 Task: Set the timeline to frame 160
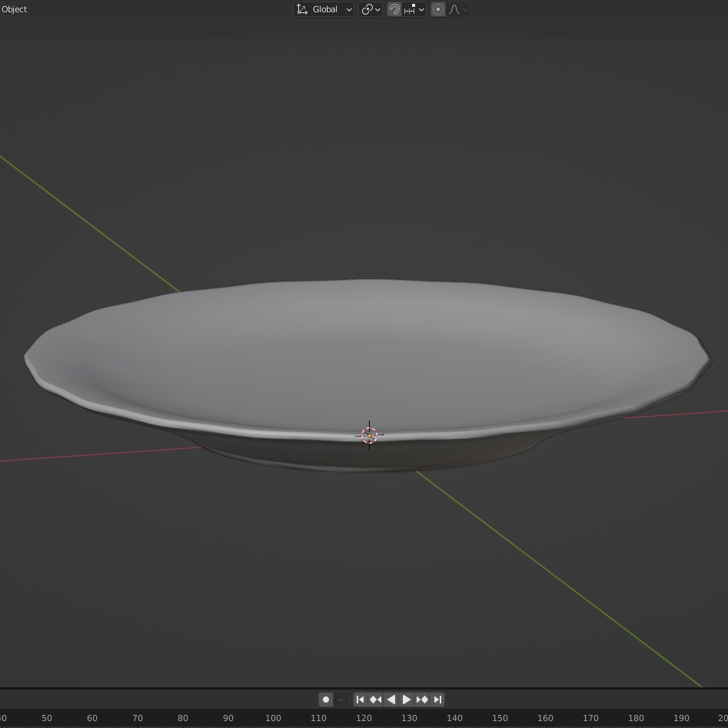(545, 718)
